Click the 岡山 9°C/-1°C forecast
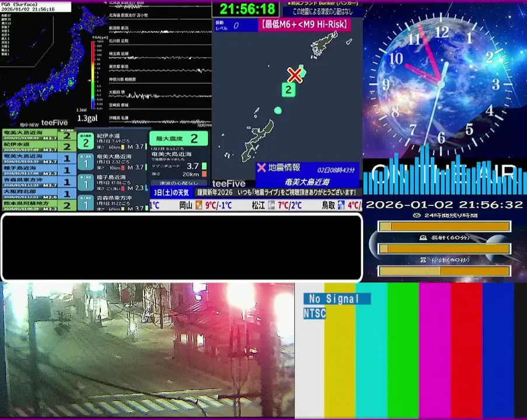Viewport: 527px width, 420px height. pos(205,205)
